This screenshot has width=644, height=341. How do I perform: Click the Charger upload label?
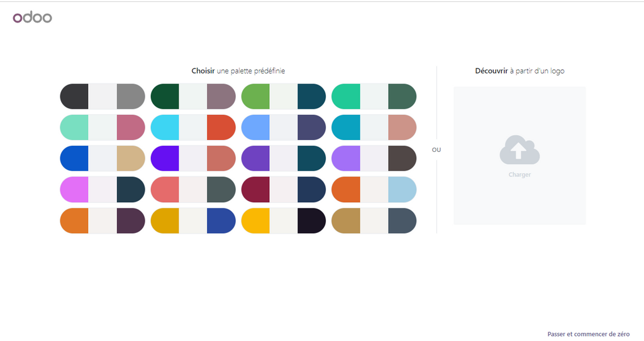point(519,175)
